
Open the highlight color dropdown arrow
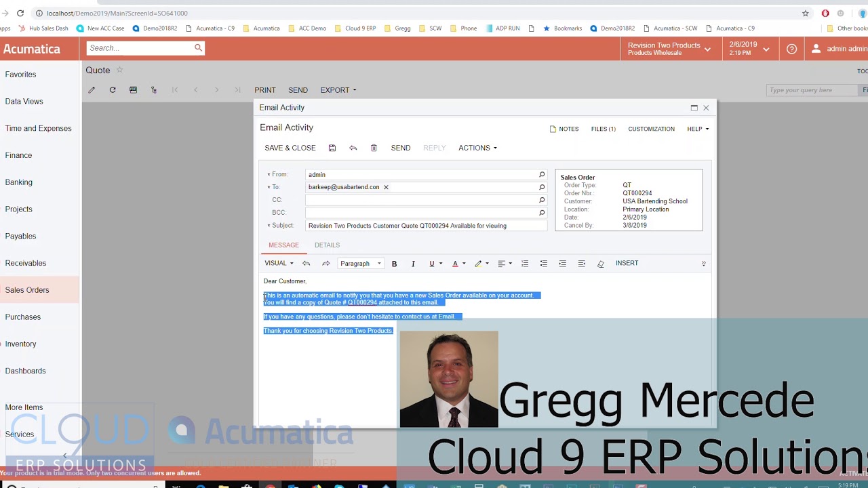[487, 264]
